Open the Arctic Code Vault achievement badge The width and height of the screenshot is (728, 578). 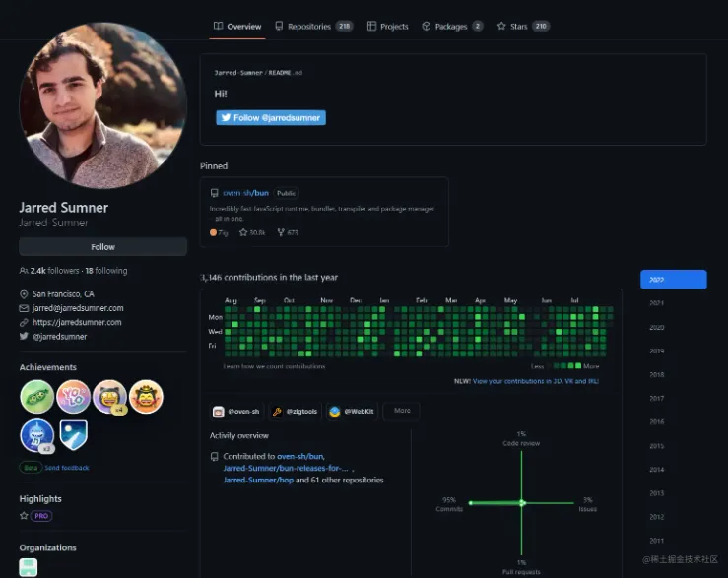pyautogui.click(x=73, y=435)
